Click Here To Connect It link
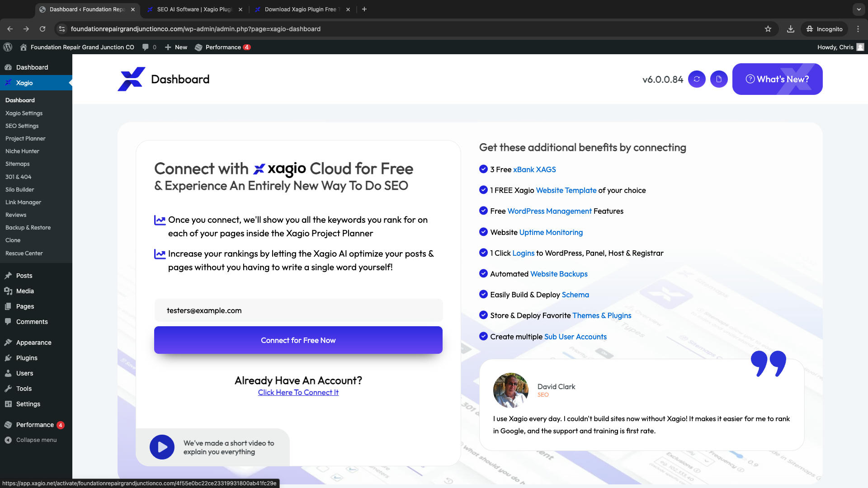This screenshot has height=488, width=868. (x=298, y=392)
